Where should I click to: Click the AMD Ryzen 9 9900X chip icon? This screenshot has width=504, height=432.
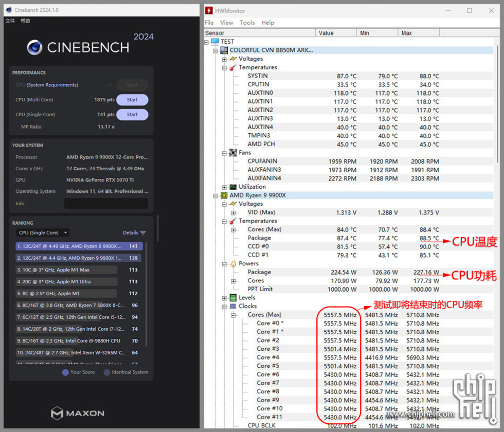[224, 195]
